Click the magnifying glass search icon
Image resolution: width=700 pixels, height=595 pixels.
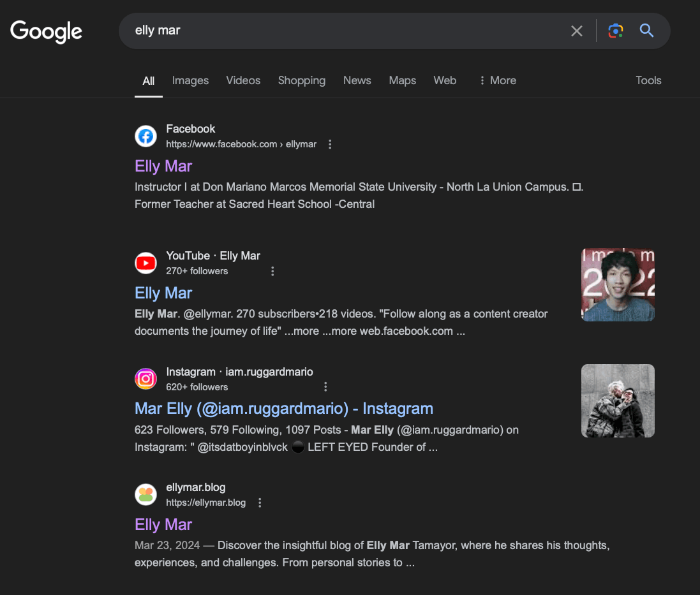coord(646,31)
